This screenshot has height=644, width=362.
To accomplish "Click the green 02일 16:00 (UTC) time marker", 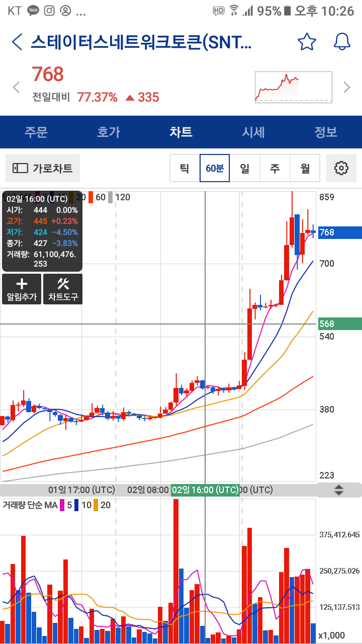I will [x=205, y=490].
